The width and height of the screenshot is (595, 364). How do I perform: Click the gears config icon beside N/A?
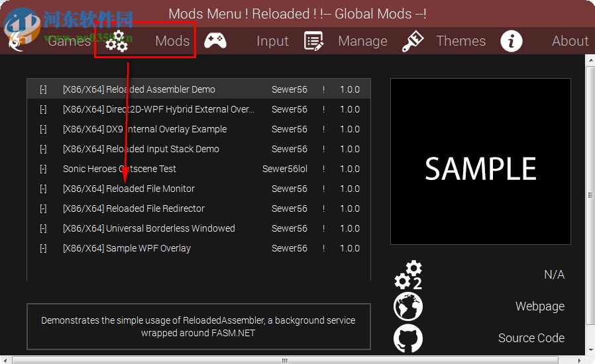408,275
